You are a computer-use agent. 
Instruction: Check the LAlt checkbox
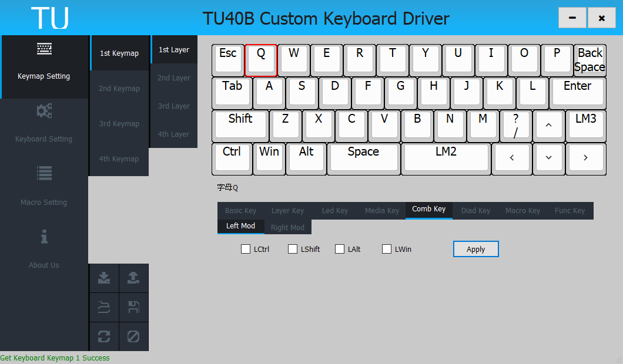click(x=339, y=249)
